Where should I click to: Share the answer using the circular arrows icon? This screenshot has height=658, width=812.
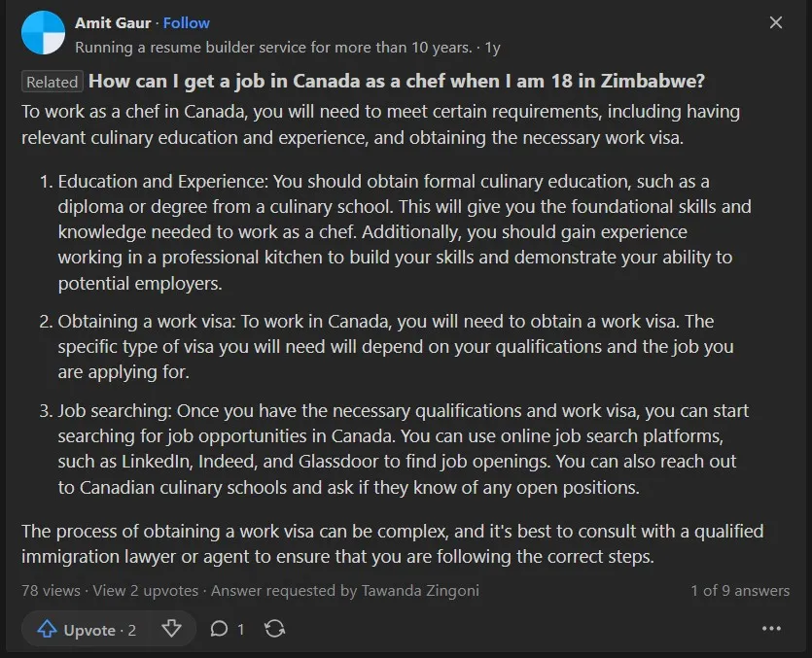click(x=274, y=629)
